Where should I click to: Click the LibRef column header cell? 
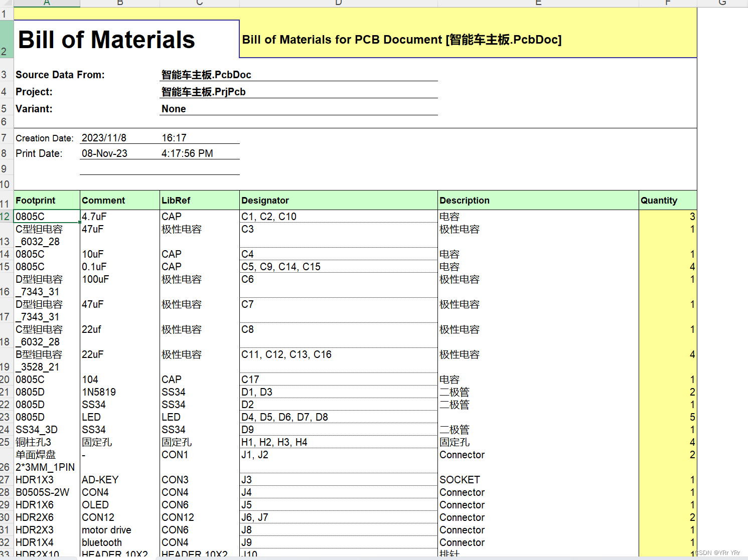[200, 200]
